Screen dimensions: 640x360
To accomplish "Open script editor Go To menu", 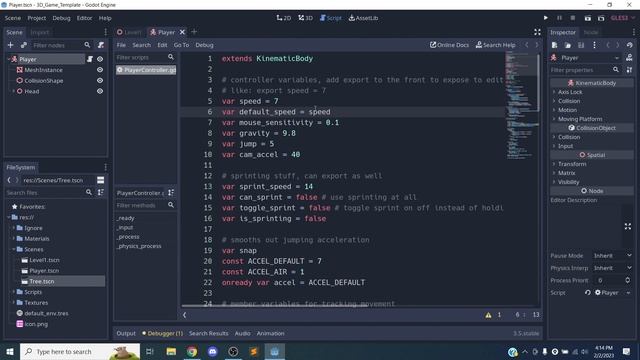I will [x=181, y=45].
